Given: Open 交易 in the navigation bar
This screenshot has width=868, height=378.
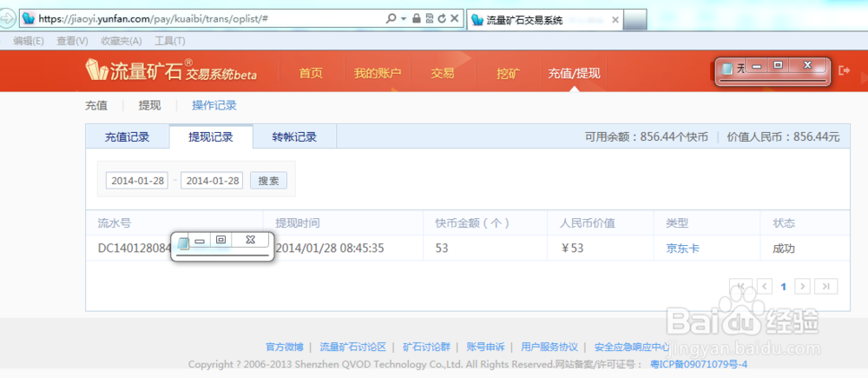Looking at the screenshot, I should click(x=443, y=73).
